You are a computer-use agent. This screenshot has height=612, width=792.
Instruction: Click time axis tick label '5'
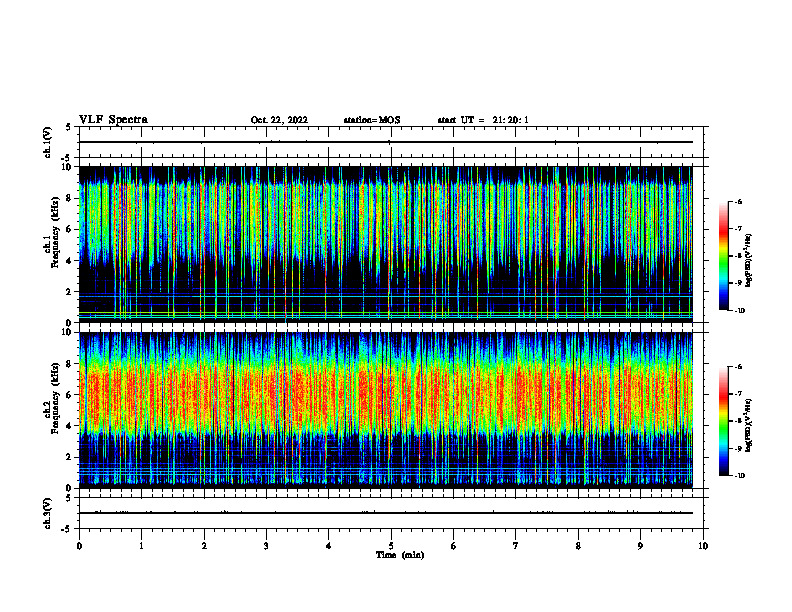click(391, 546)
